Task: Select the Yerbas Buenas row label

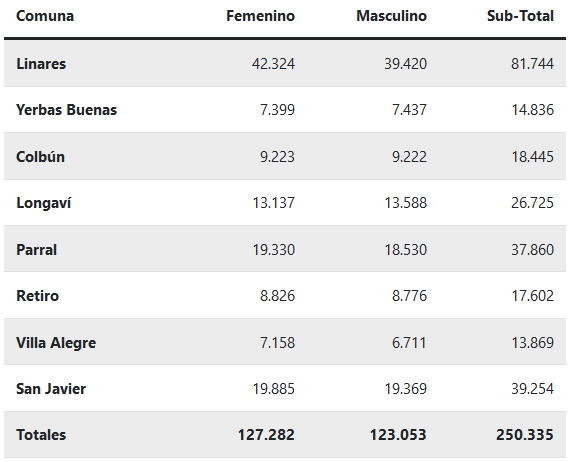Action: 66,110
